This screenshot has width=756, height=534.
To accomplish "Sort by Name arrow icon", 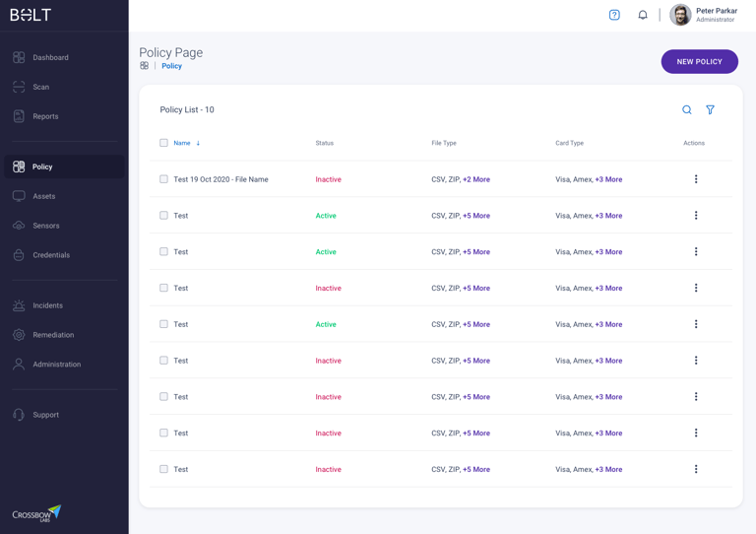I will [198, 143].
